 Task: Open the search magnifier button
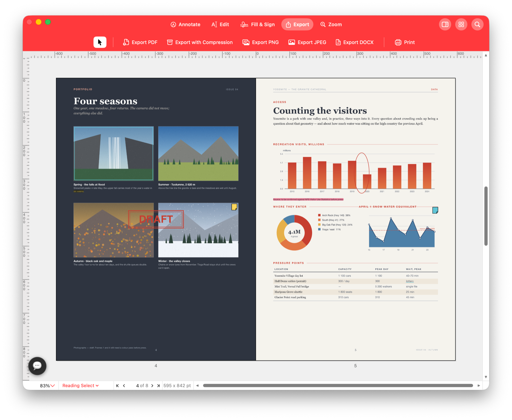477,24
